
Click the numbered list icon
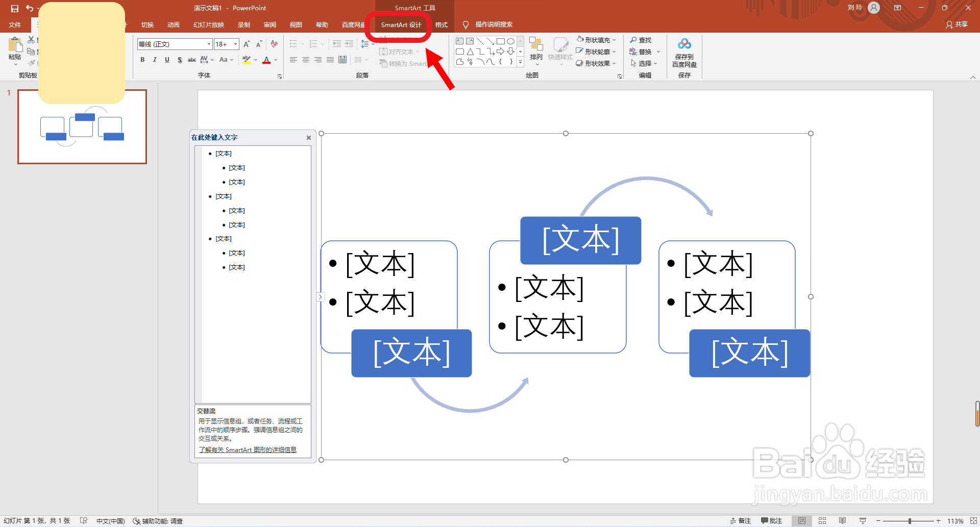click(313, 44)
